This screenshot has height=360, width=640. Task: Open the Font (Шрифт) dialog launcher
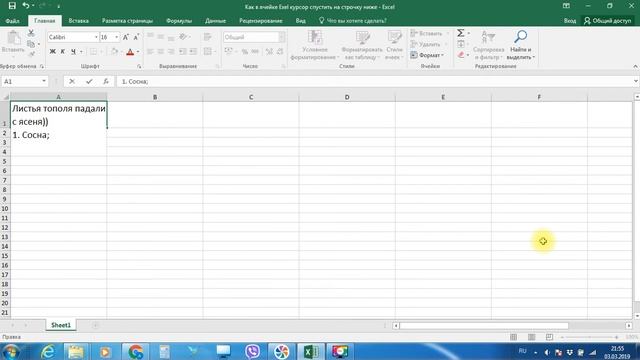pyautogui.click(x=139, y=66)
